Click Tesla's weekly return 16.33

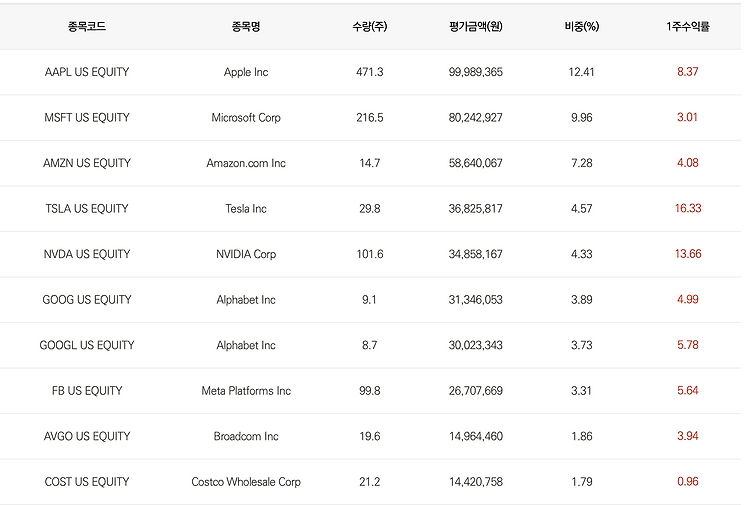[688, 208]
